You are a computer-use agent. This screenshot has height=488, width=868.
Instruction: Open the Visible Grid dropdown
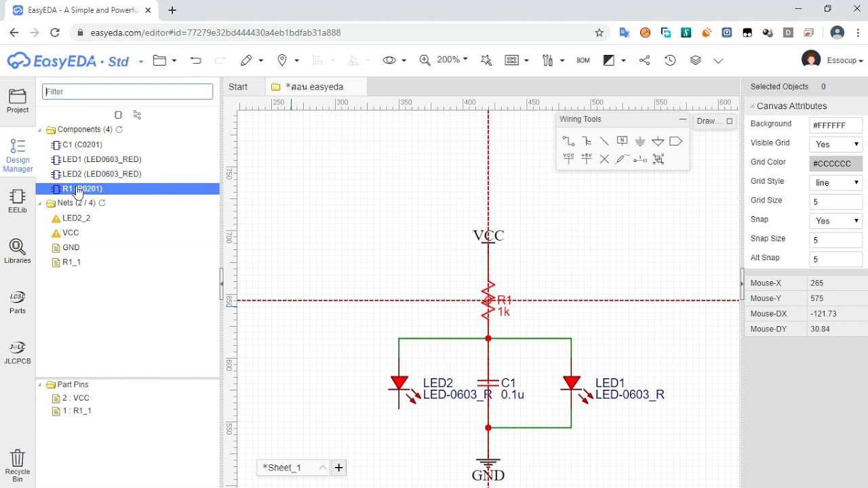point(835,144)
